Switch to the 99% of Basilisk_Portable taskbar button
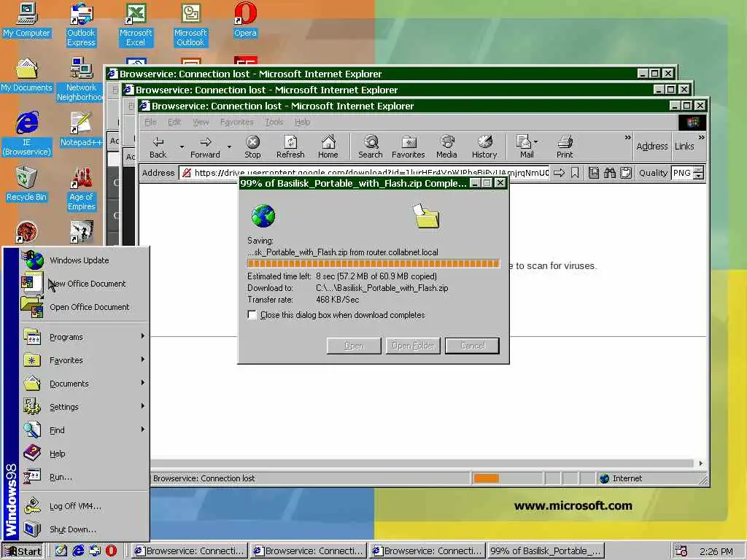The width and height of the screenshot is (747, 560). pos(546,551)
